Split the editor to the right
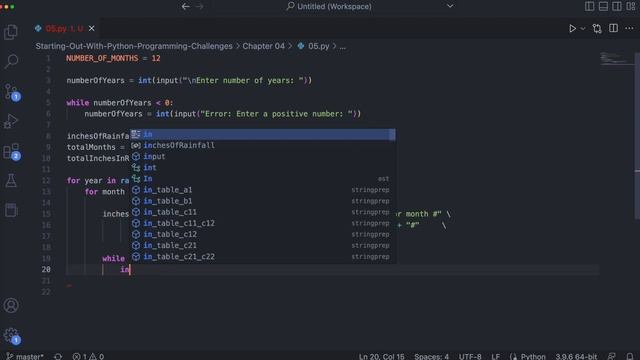 click(613, 28)
